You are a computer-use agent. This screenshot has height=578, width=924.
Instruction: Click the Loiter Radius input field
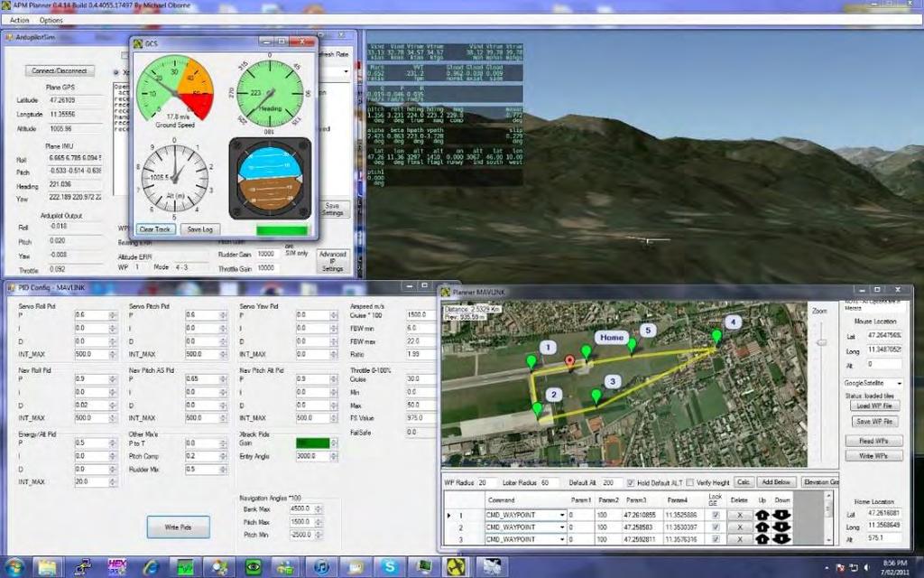click(550, 483)
